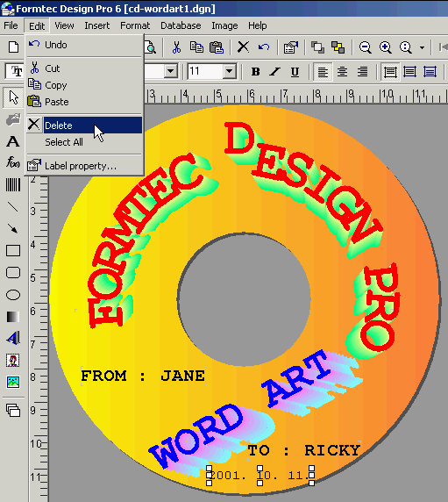
Task: Click the Print Preview magnifier icon
Action: [150, 47]
